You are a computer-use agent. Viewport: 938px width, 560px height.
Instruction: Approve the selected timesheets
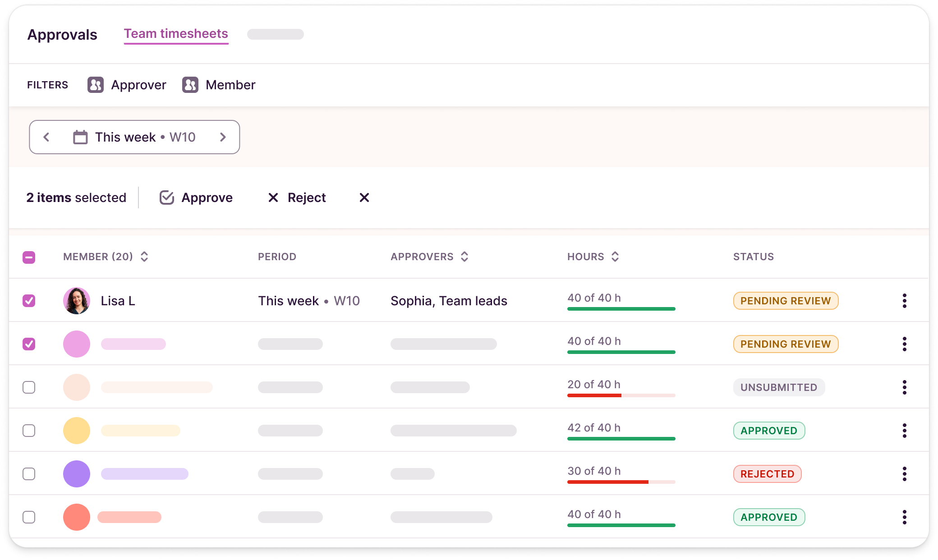coord(196,197)
